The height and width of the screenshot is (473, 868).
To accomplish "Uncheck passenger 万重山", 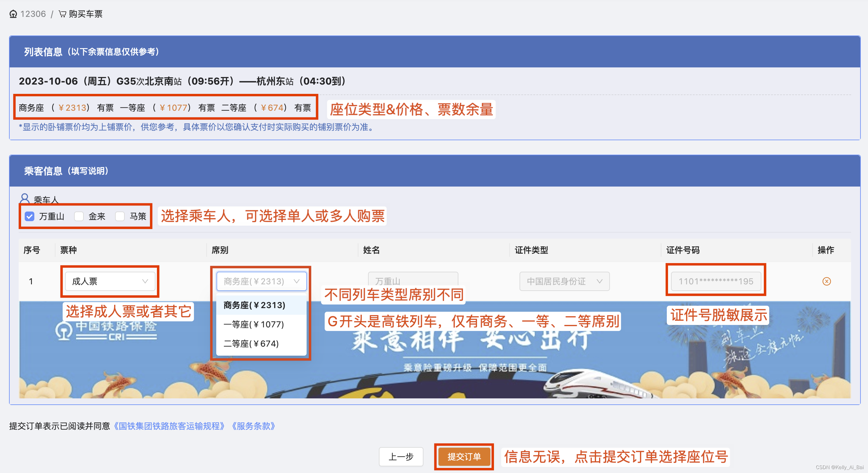I will [29, 216].
